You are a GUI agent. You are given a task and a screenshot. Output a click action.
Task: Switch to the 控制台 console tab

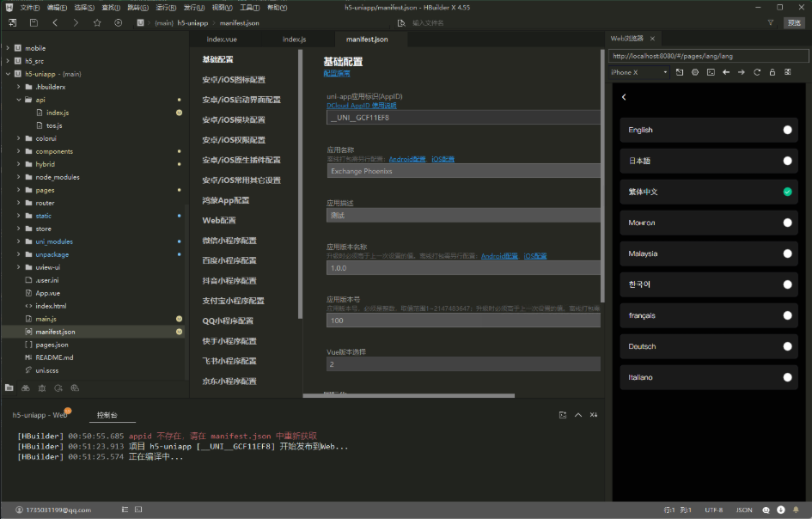(107, 415)
